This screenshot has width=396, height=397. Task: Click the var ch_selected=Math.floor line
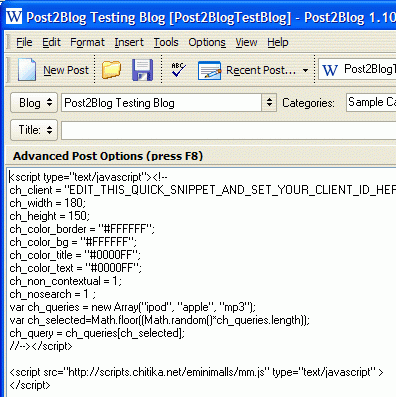[160, 320]
